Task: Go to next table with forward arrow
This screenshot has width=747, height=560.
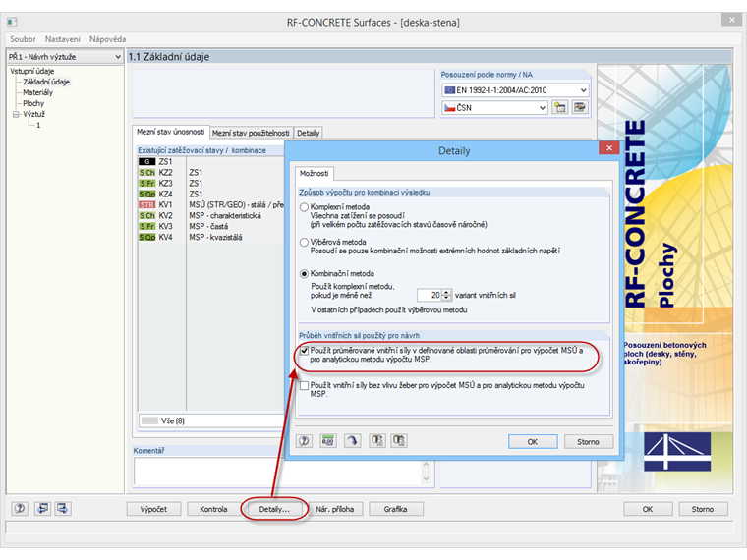Action: (x=62, y=509)
